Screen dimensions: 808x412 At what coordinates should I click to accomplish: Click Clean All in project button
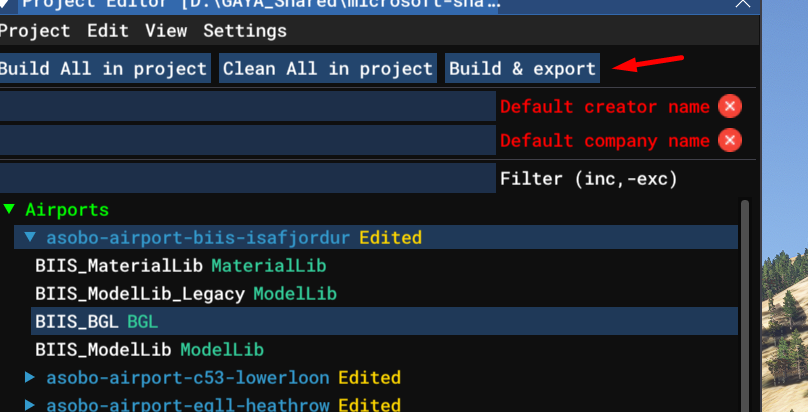328,69
